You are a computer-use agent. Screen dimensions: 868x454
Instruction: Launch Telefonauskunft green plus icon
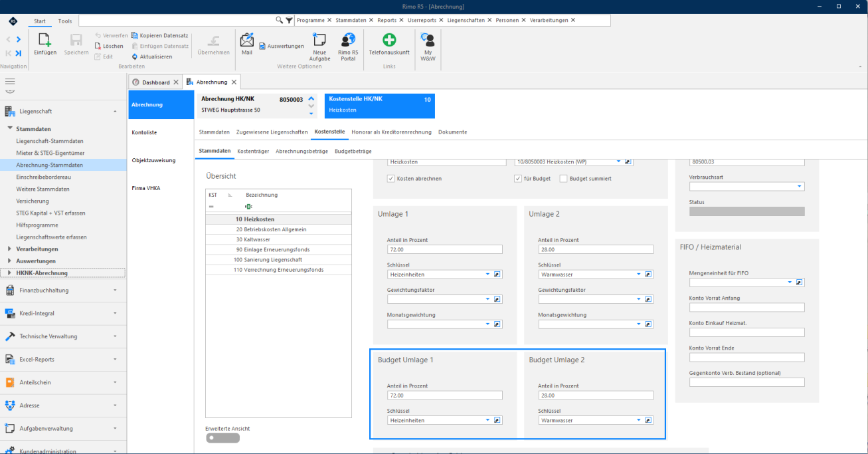click(389, 40)
